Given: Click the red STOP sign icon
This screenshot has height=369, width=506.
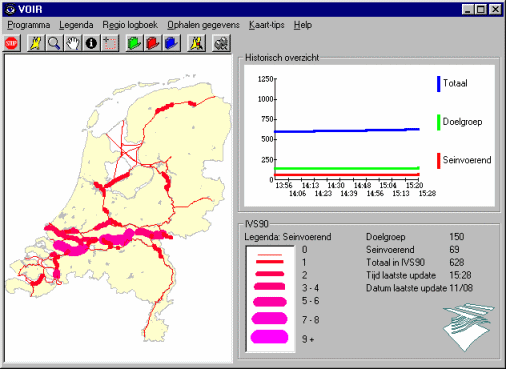Looking at the screenshot, I should click(x=11, y=43).
